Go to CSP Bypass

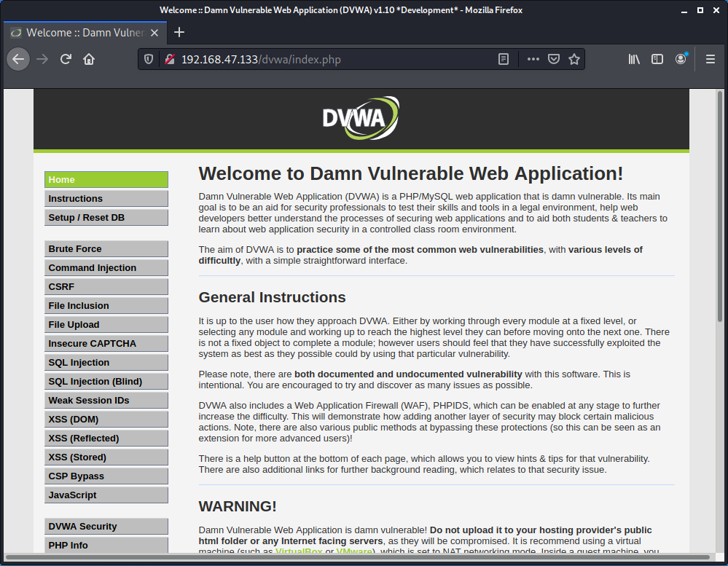point(106,476)
